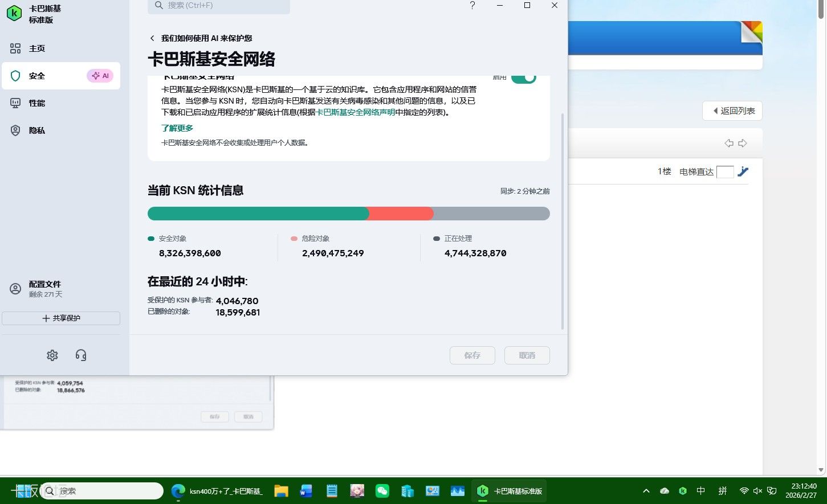Open help with the question mark icon
This screenshot has height=504, width=827.
pyautogui.click(x=472, y=6)
